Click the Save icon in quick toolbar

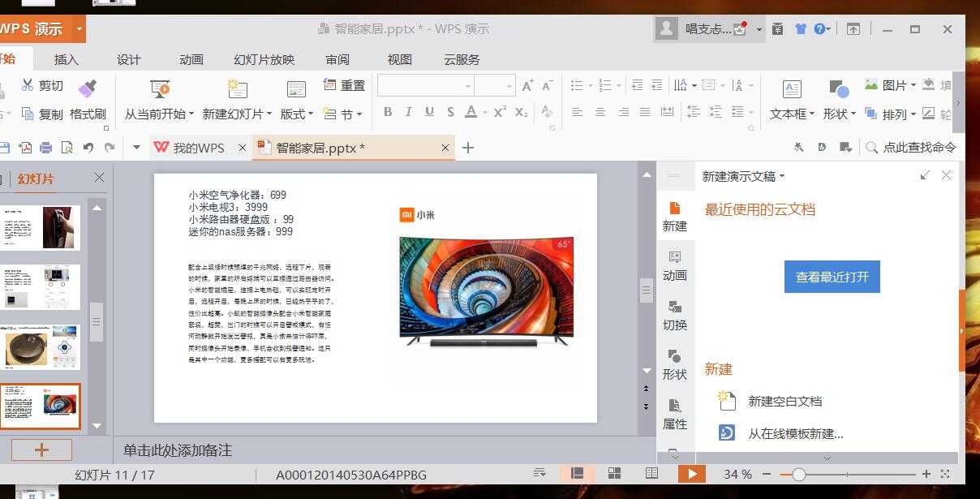pyautogui.click(x=4, y=148)
